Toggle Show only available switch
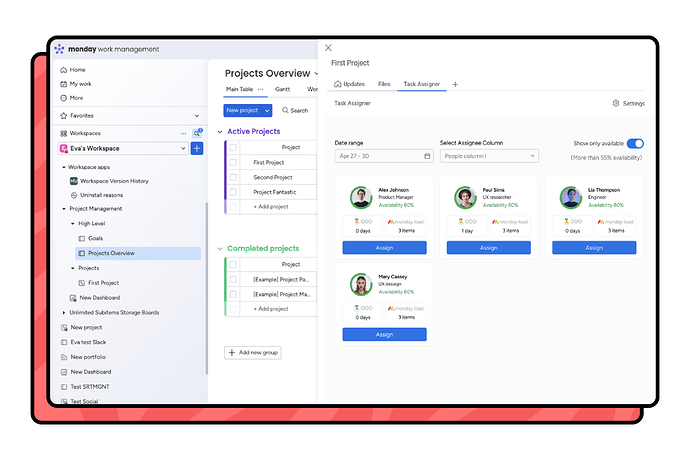 pos(635,144)
